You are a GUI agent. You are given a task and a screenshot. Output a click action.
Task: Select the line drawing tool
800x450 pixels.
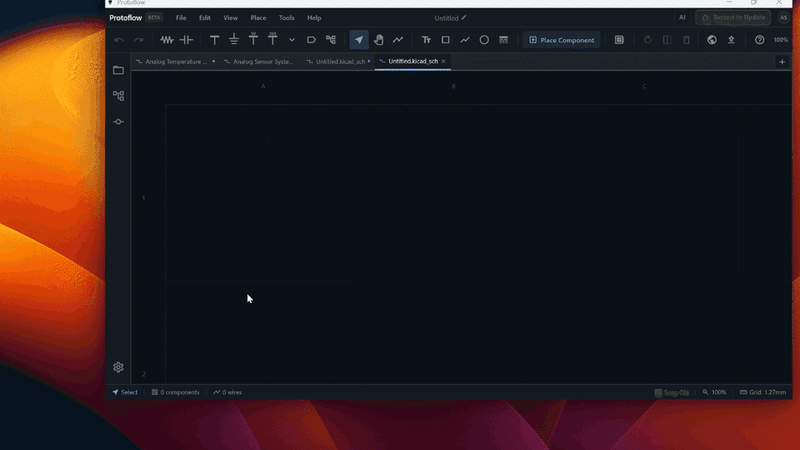pos(465,40)
